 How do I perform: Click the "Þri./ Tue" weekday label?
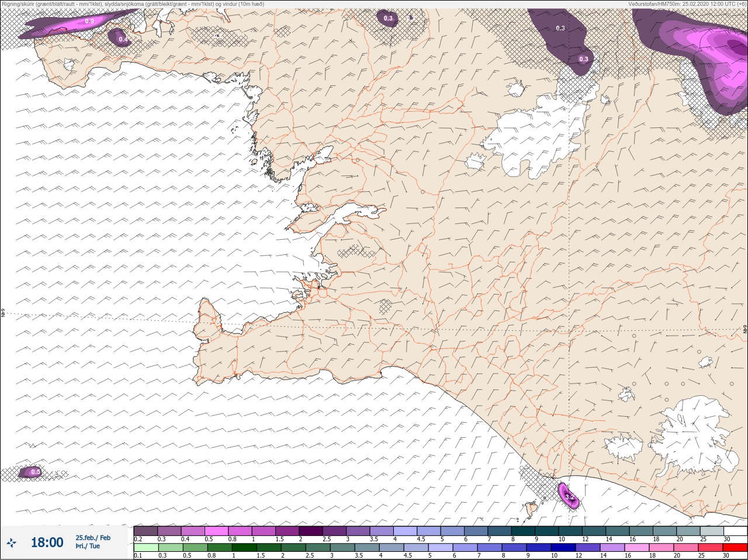(x=88, y=546)
